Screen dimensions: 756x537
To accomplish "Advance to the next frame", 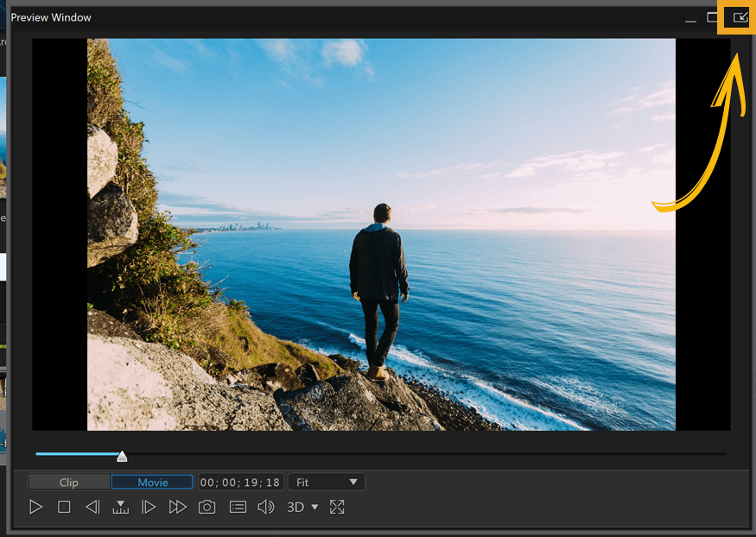I will tap(149, 507).
